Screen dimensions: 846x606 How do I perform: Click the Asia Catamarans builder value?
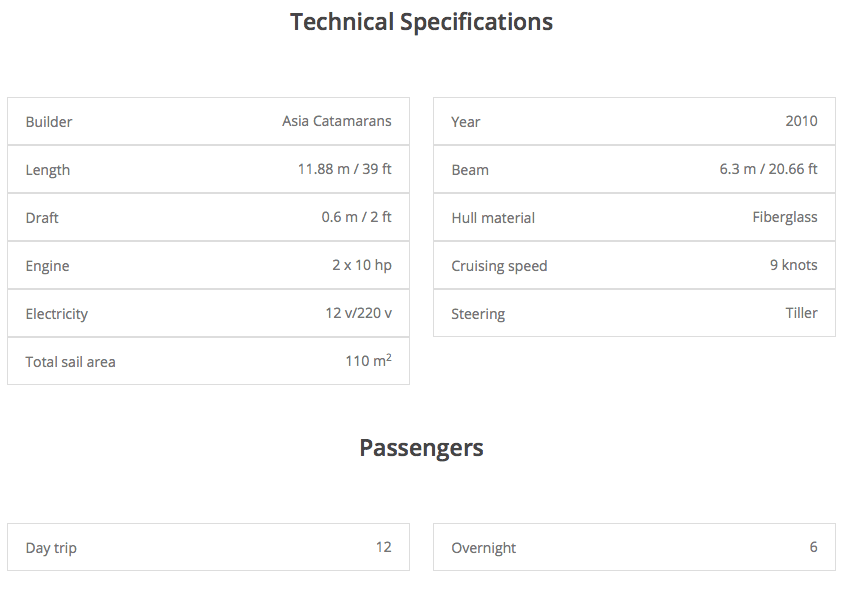pos(336,121)
